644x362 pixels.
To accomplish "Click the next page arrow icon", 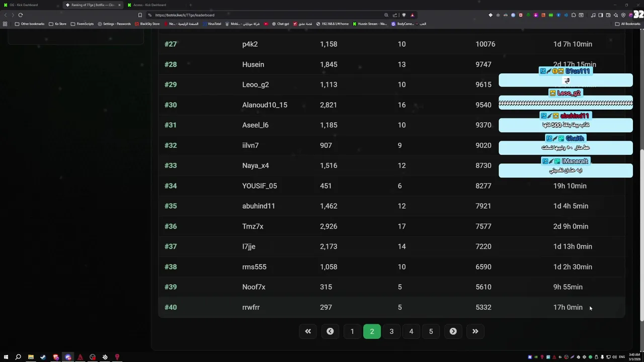I will pos(453,331).
